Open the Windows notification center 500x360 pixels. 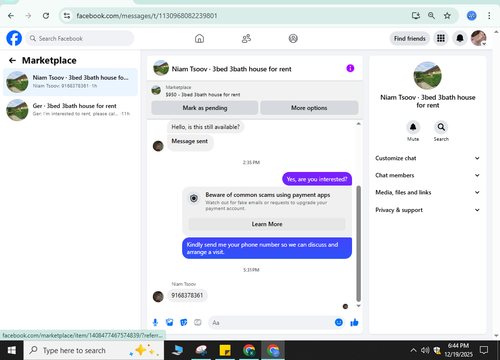[x=483, y=350]
